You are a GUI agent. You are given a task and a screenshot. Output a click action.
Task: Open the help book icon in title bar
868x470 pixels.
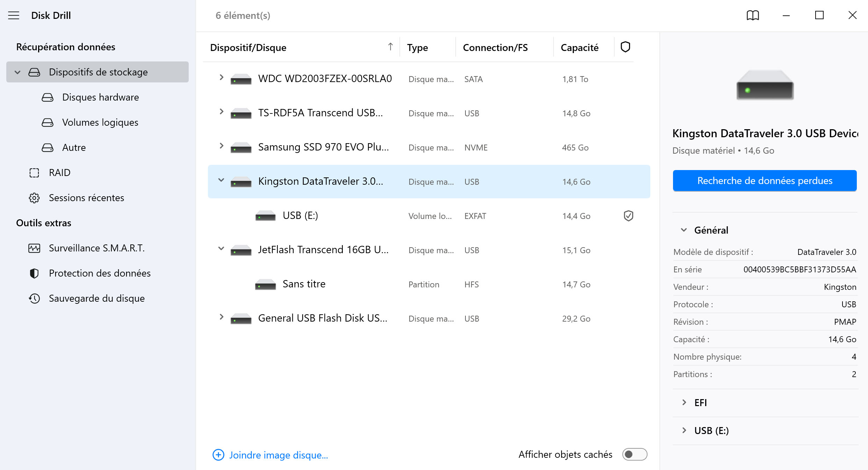point(753,15)
